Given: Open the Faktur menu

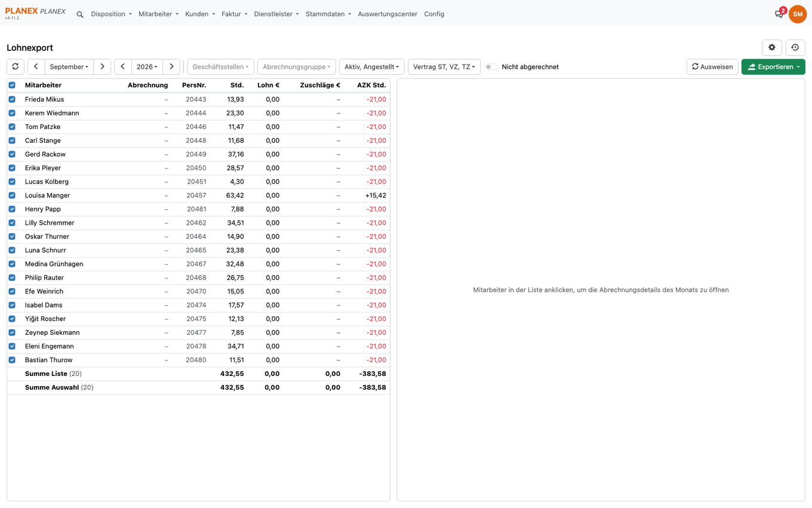Looking at the screenshot, I should click(234, 14).
